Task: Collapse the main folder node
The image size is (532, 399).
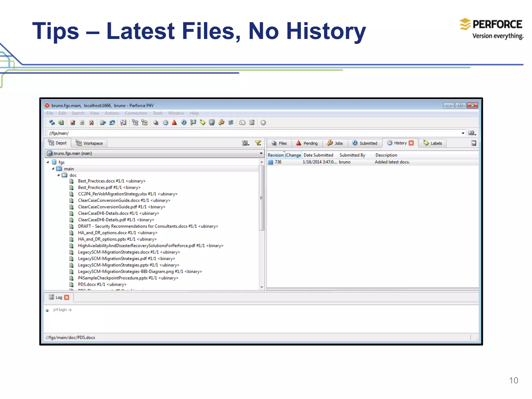Action: (53, 169)
